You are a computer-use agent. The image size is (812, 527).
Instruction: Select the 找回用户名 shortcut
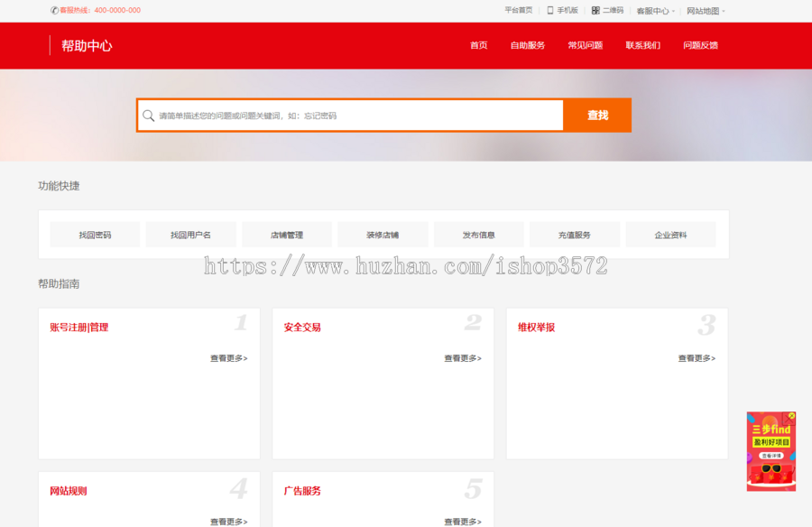[x=190, y=235]
